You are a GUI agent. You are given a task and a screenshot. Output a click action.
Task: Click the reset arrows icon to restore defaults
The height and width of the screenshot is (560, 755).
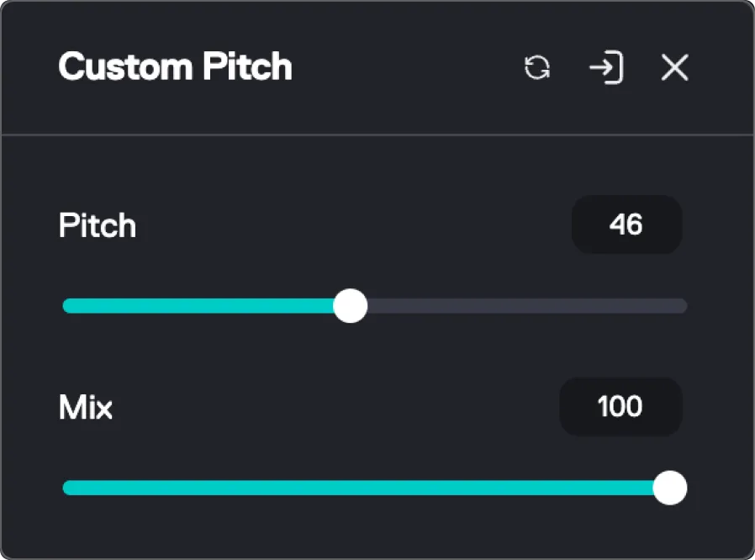537,68
